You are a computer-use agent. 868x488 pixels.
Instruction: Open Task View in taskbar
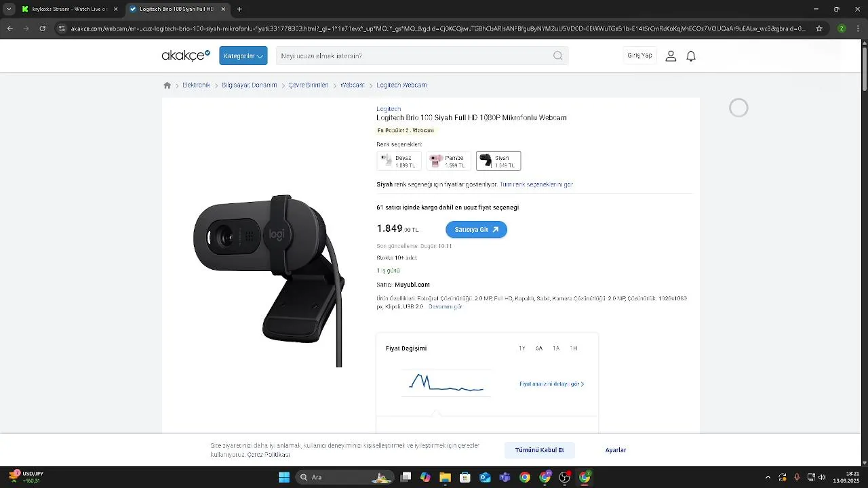(x=406, y=477)
